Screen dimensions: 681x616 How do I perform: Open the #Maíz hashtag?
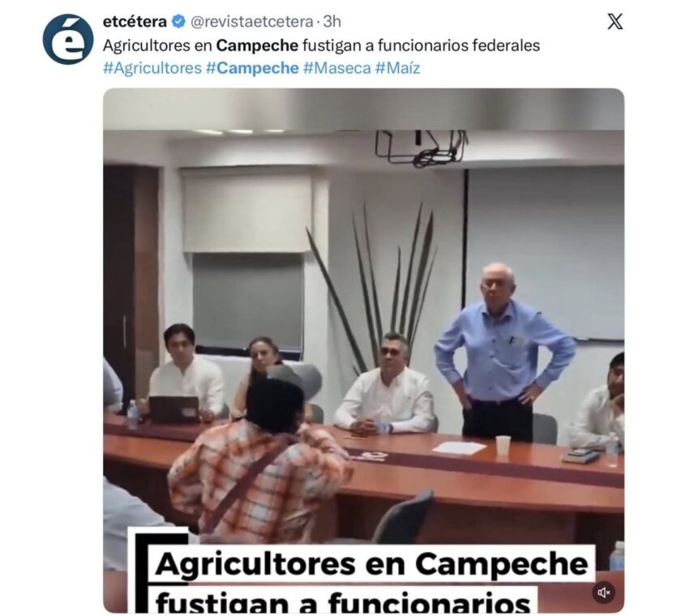tap(397, 68)
